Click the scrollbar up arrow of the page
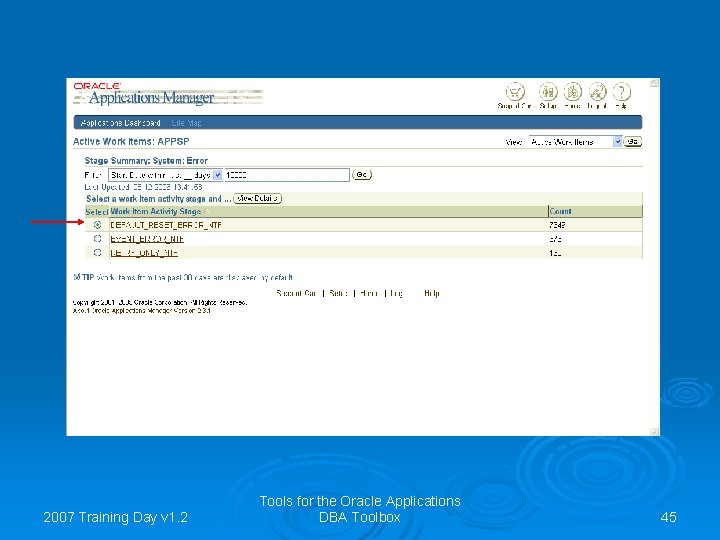 click(x=654, y=83)
